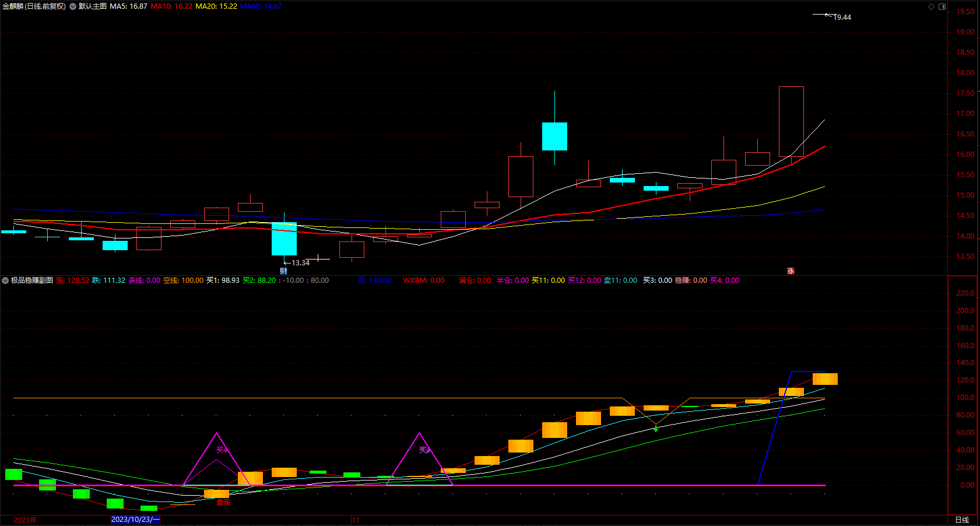Image resolution: width=980 pixels, height=526 pixels.
Task: Select the 买1: 98.93 indicator value
Action: tap(223, 280)
